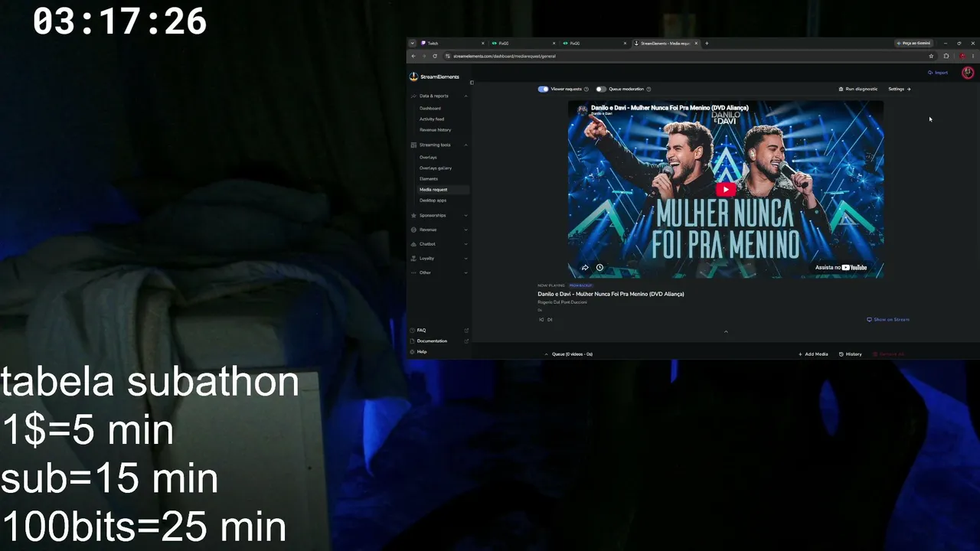Click the Other ellipsis icon
The image size is (980, 551).
(413, 272)
